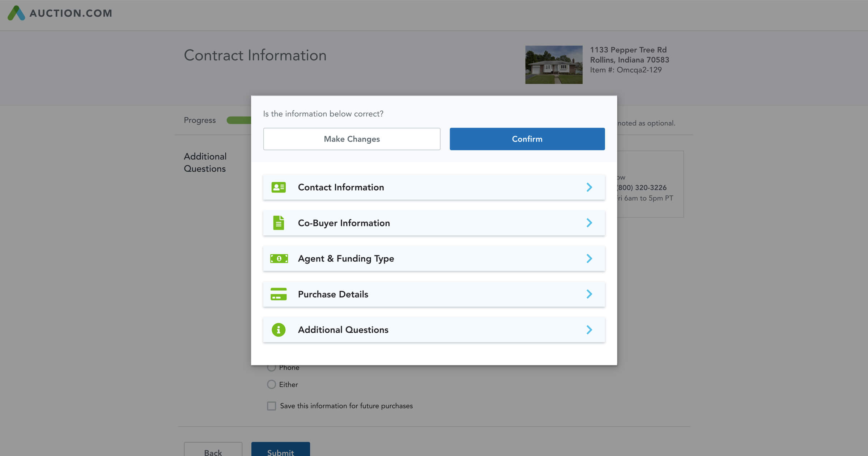Screen dimensions: 868x456
Task: Click the green Progress bar
Action: [239, 120]
